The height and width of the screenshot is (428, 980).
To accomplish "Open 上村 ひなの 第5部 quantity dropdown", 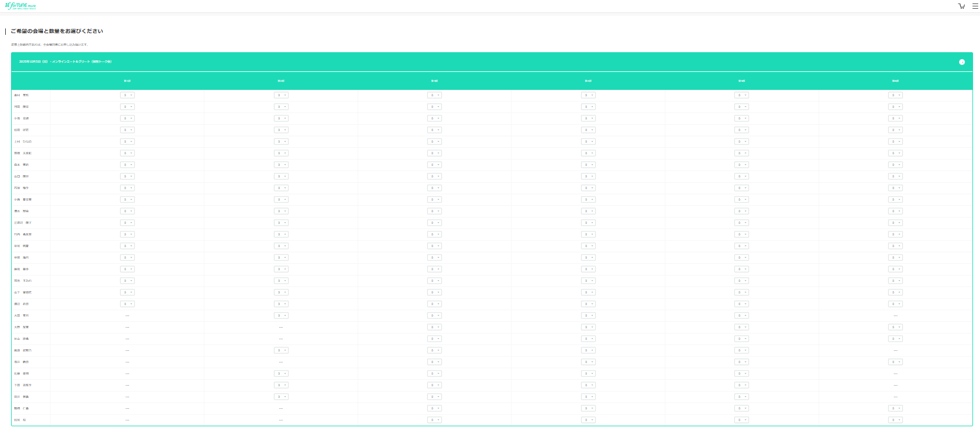I will click(x=741, y=142).
